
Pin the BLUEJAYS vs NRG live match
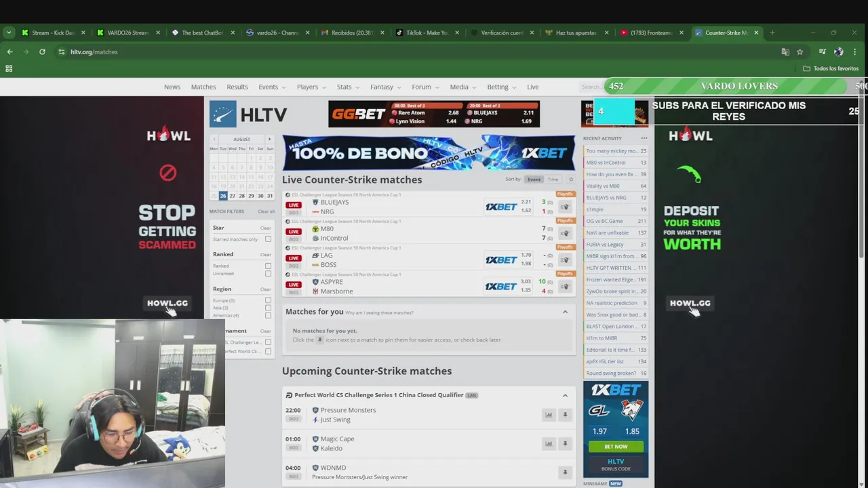click(565, 207)
